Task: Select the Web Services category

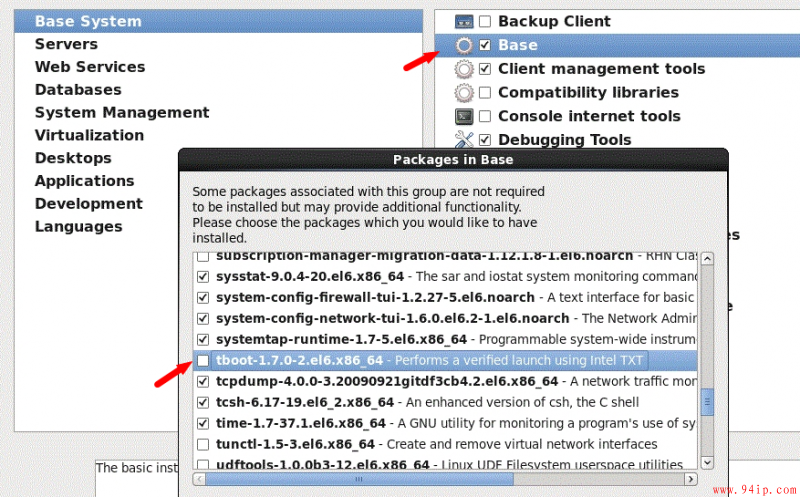Action: pyautogui.click(x=218, y=67)
